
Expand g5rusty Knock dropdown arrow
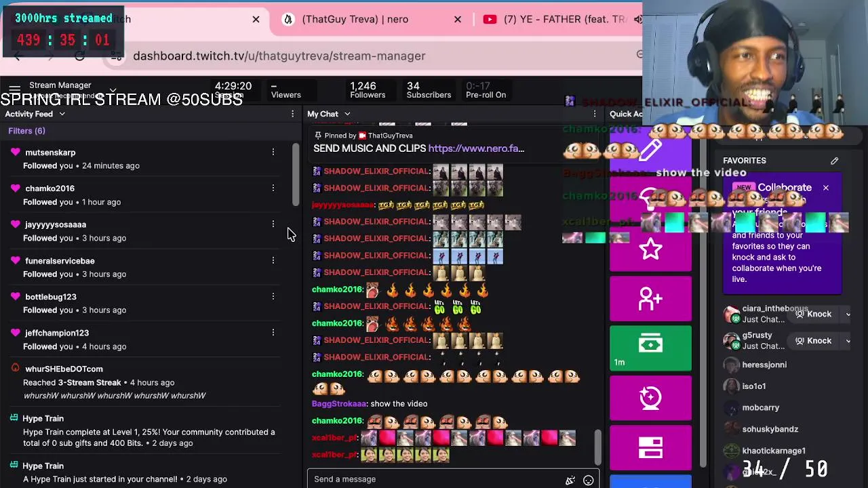click(x=848, y=341)
